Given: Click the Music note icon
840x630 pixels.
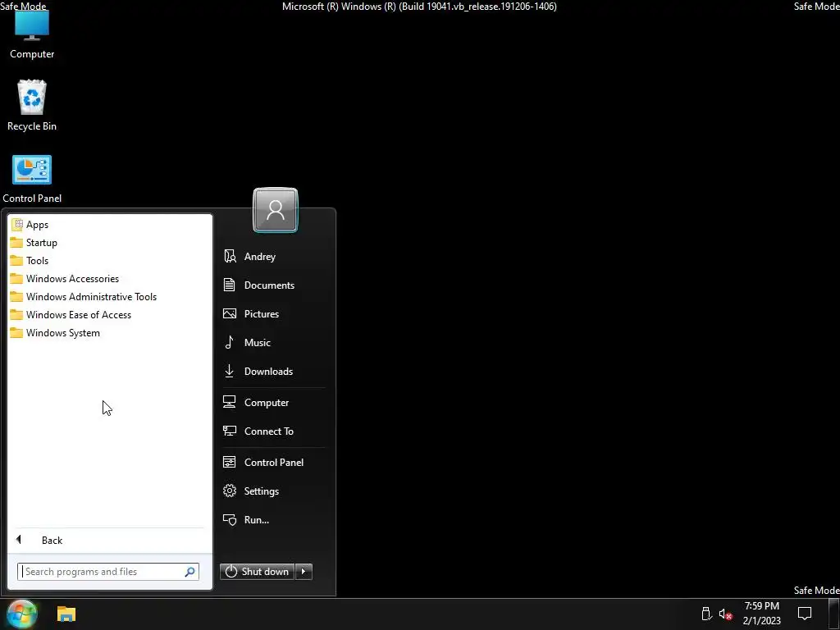Looking at the screenshot, I should [x=230, y=342].
